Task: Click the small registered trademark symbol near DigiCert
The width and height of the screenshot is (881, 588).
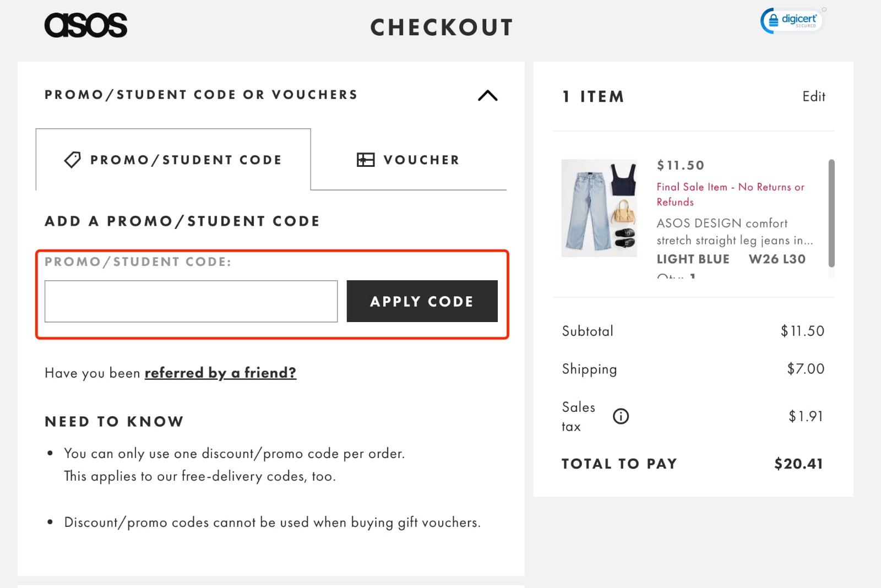Action: pos(824,8)
